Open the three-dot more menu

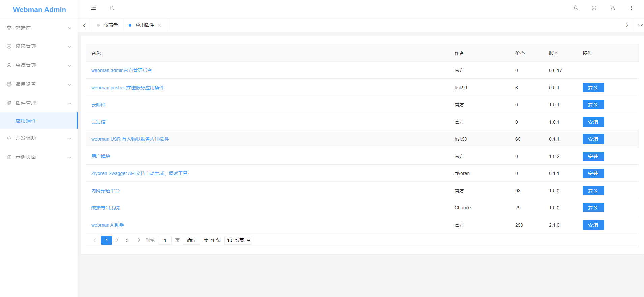tap(631, 8)
